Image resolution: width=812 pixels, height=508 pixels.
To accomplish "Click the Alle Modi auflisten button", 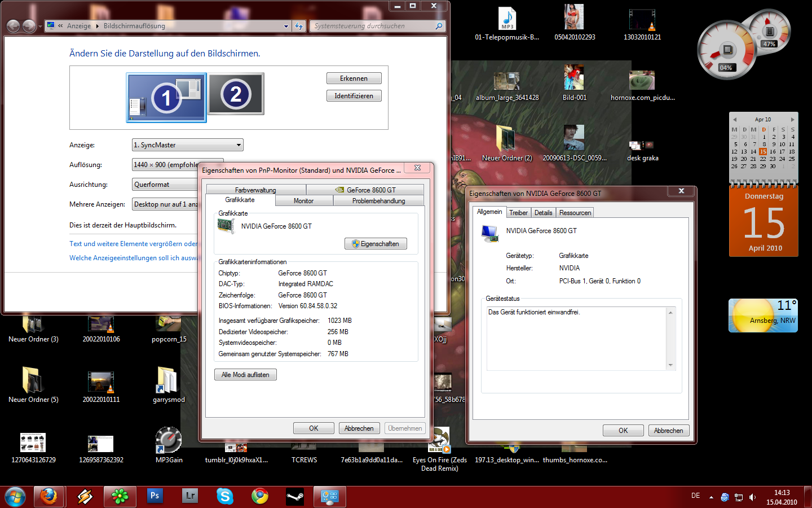I will click(x=245, y=375).
